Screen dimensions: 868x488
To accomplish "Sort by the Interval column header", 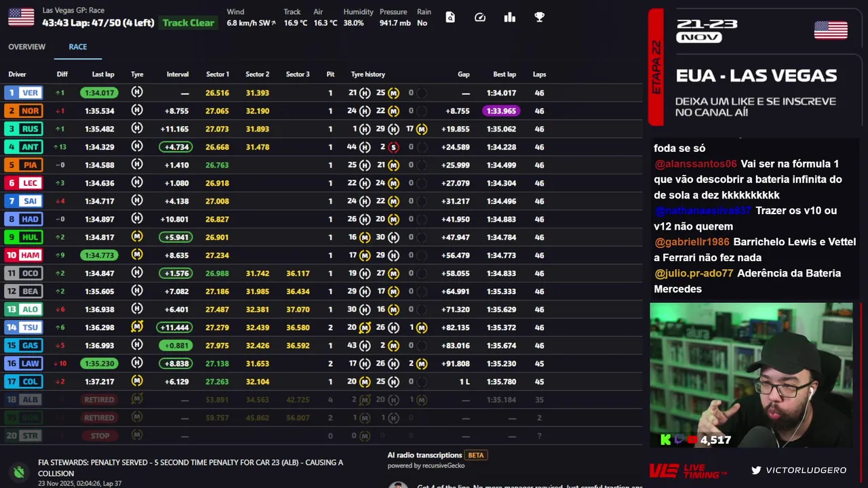I will pyautogui.click(x=178, y=75).
